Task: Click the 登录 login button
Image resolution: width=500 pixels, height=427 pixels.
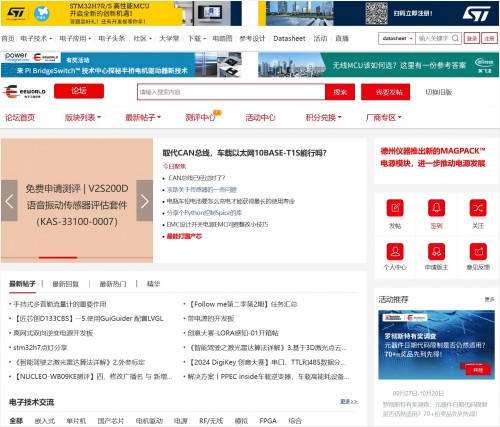Action: (472, 38)
